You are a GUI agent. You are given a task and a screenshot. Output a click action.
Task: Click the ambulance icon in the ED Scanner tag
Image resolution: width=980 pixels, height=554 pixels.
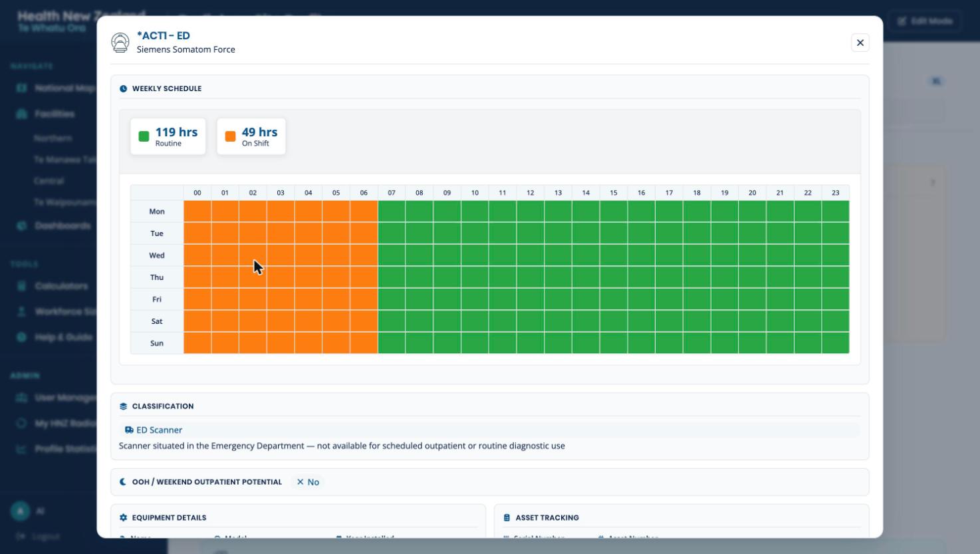pos(129,430)
